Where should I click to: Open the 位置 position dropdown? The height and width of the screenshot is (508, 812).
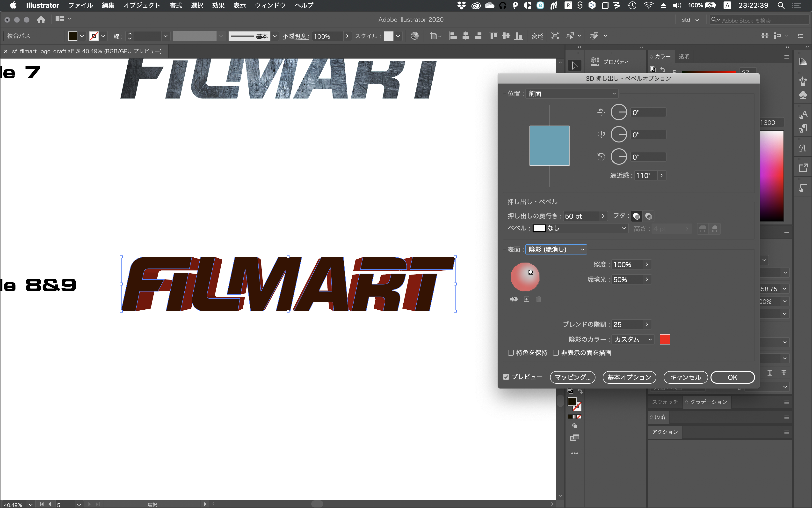click(572, 94)
